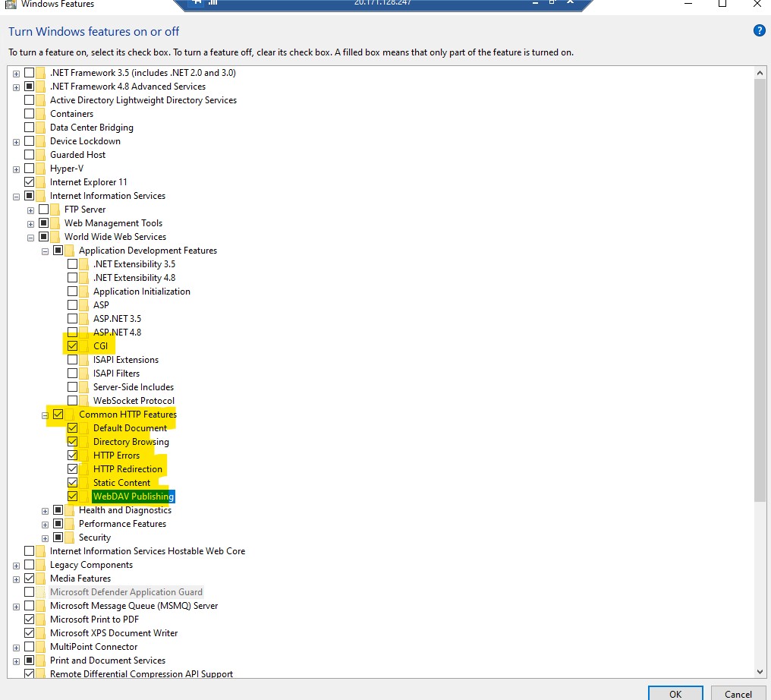The width and height of the screenshot is (771, 700).
Task: Uncheck the Static Content checkbox
Action: tap(72, 483)
